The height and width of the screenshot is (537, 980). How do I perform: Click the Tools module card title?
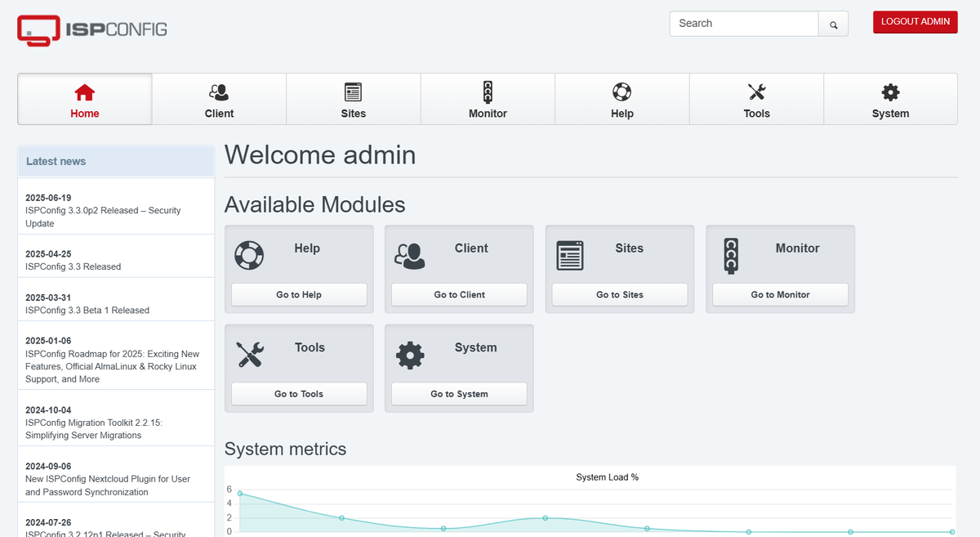tap(310, 347)
